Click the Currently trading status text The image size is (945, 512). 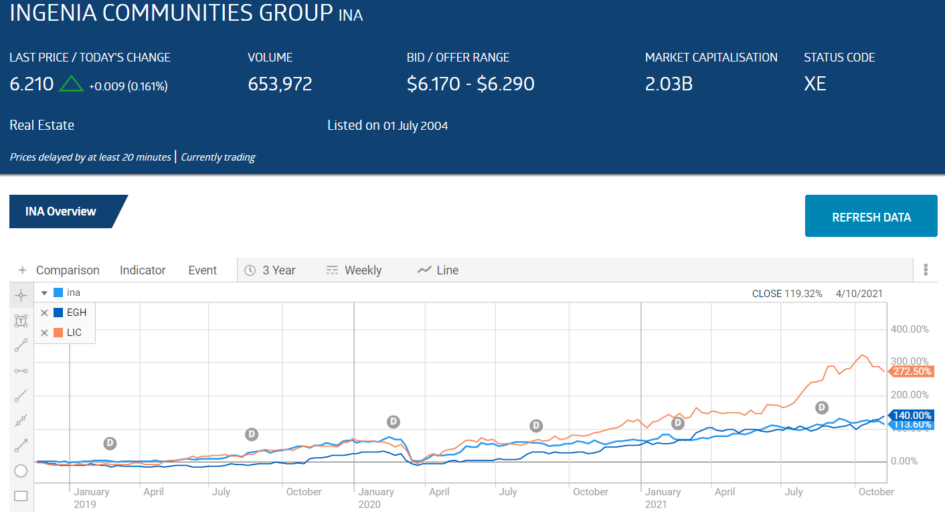point(218,157)
